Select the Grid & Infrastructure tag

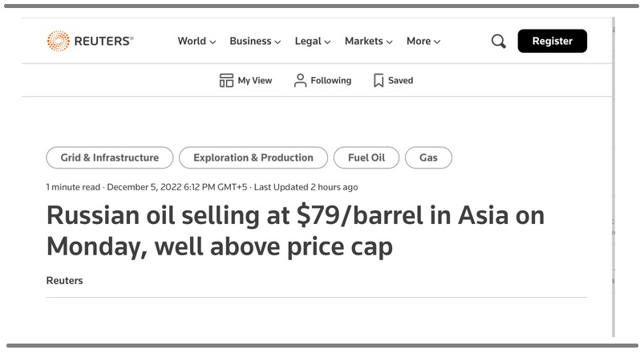point(110,157)
